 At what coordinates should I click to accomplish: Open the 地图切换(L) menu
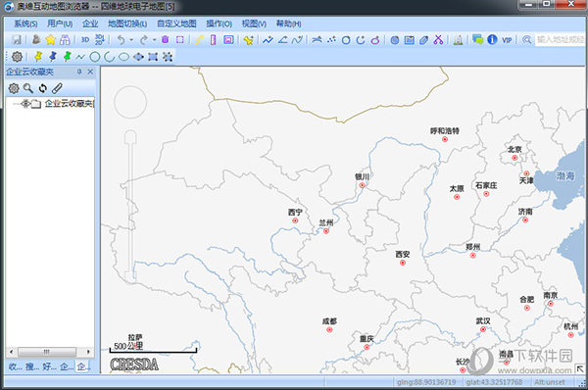(127, 24)
